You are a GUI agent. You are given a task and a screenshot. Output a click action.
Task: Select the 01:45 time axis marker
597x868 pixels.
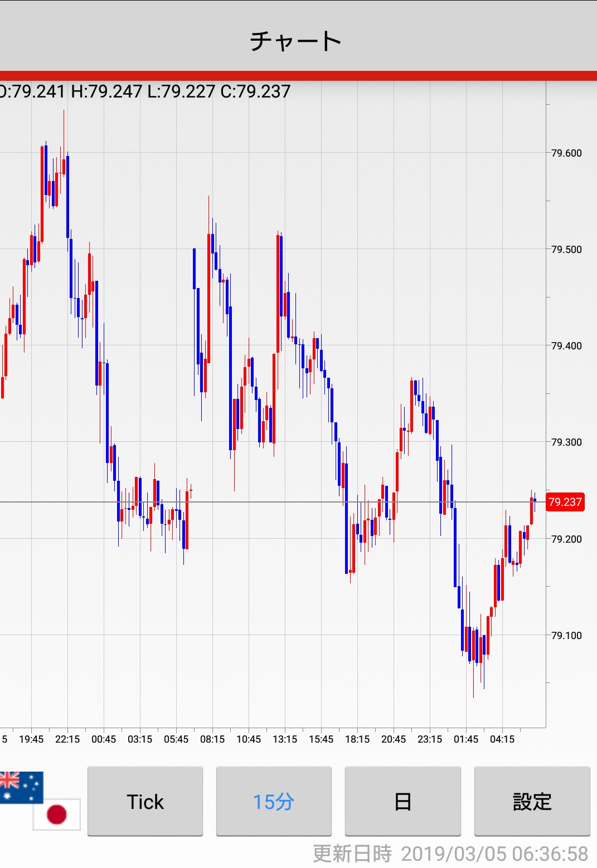[x=466, y=739]
